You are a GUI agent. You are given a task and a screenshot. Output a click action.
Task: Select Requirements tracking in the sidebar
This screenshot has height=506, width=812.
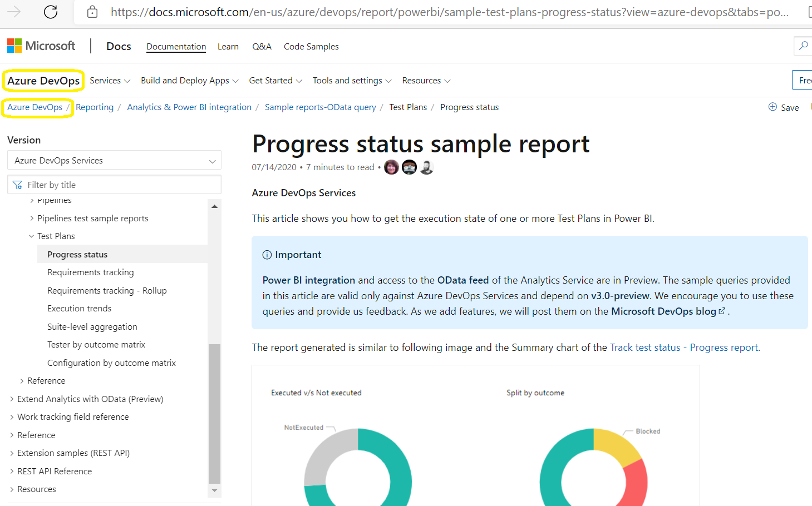[x=91, y=272]
